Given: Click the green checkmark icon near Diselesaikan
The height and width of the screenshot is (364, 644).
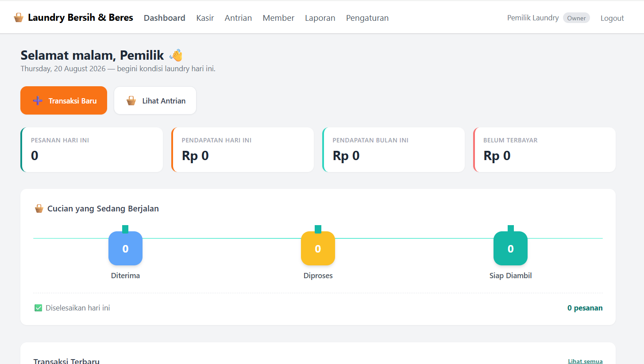Looking at the screenshot, I should pos(39,308).
